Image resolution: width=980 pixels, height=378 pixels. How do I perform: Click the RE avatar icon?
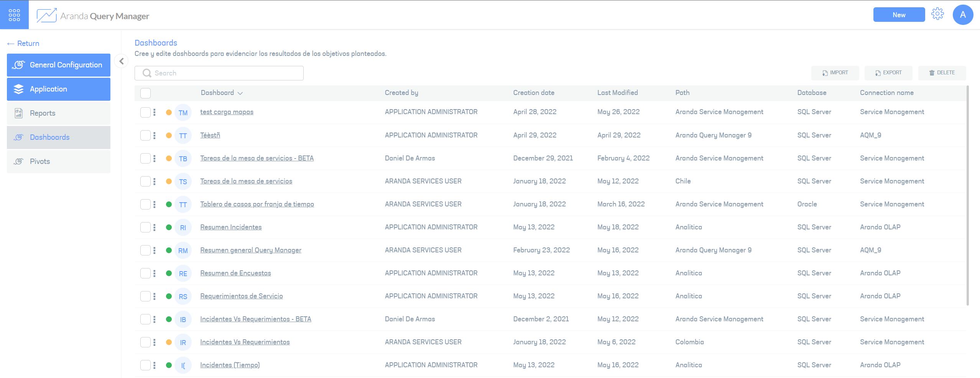coord(183,273)
